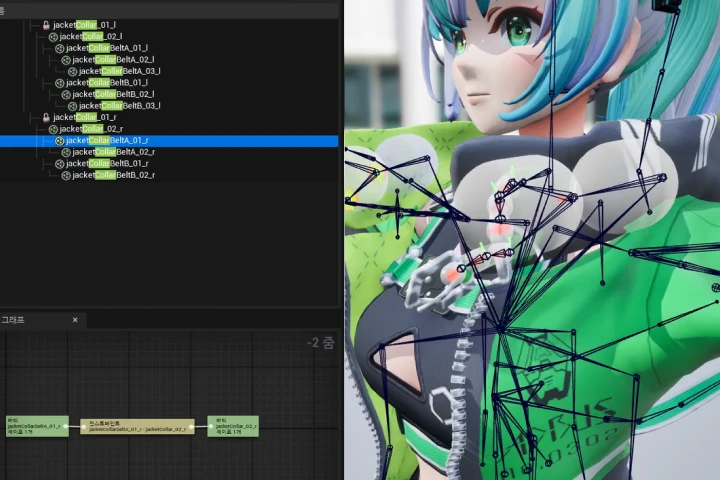Click the body icon of jacketCollarBeltB_01_r
Viewport: 720px width, 480px height.
[x=59, y=163]
